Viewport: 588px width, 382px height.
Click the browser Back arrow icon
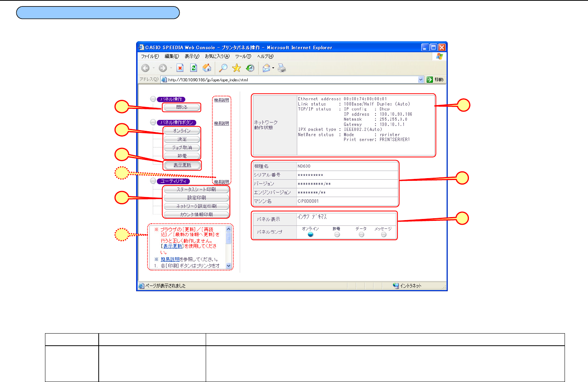[145, 68]
